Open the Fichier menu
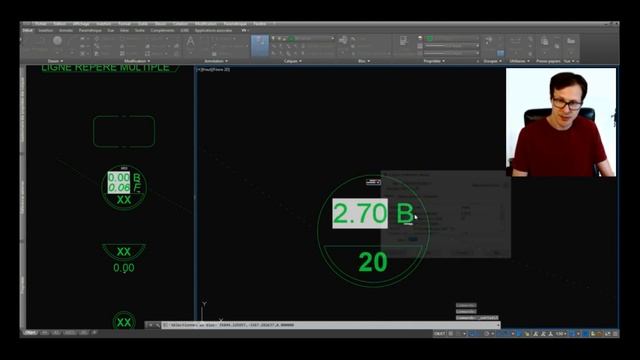This screenshot has width=640, height=360. tap(40, 24)
